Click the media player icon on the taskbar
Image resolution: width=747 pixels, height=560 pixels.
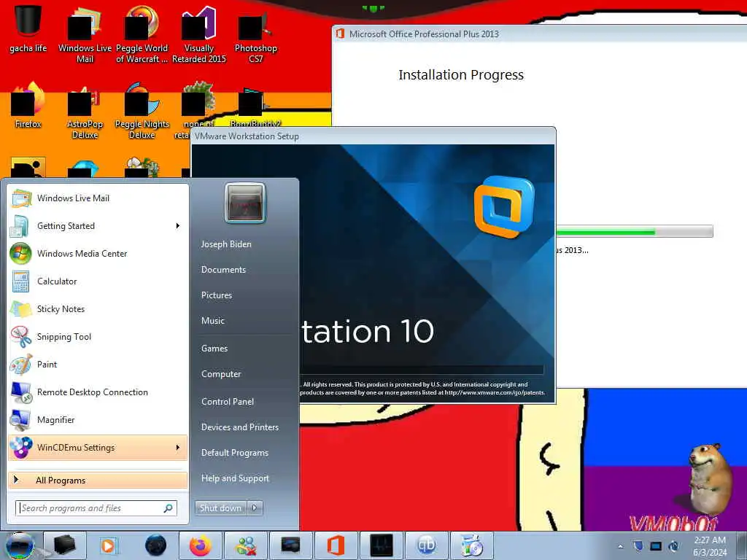click(109, 545)
